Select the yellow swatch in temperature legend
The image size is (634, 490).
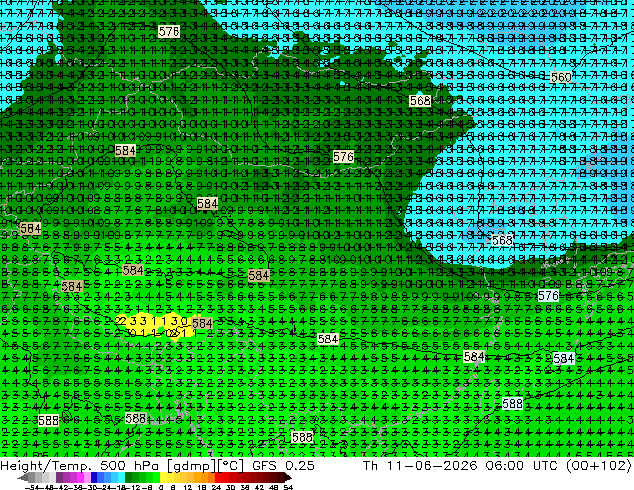163,478
